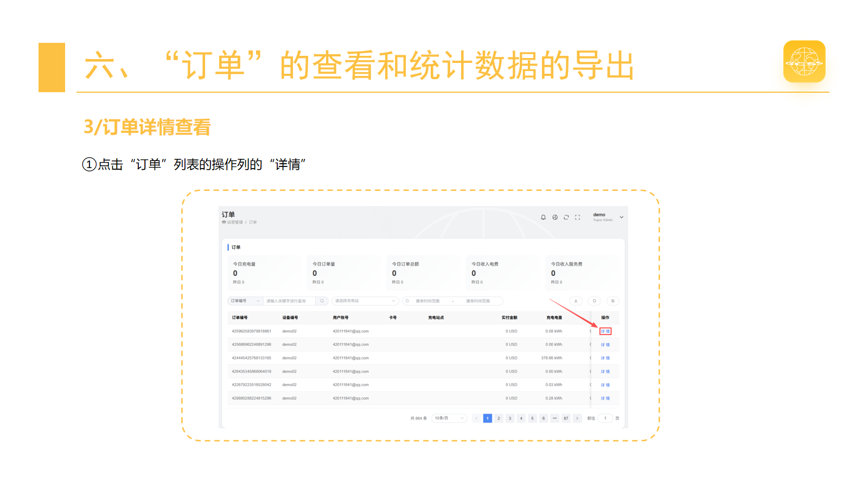
Task: Click the 实付金额 column header
Action: click(509, 318)
